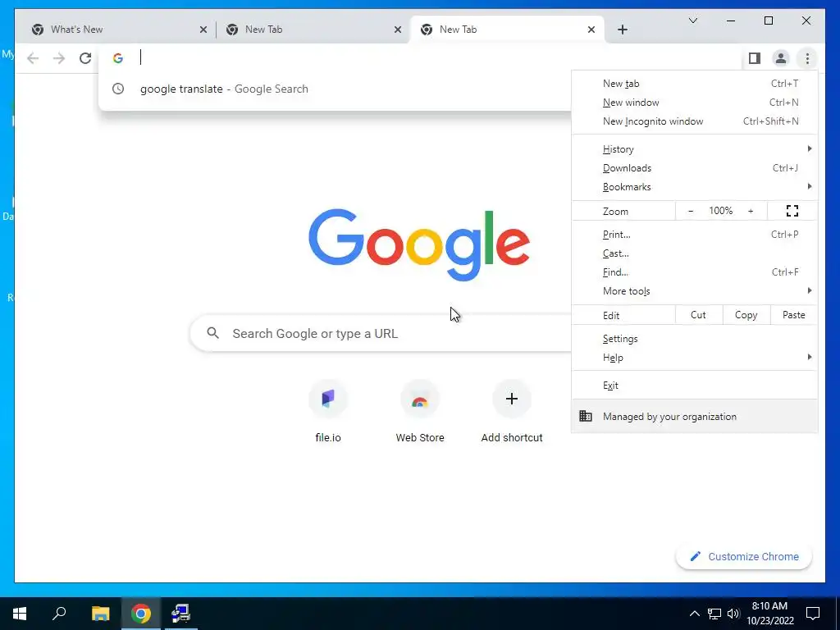The image size is (840, 630).
Task: Click the back navigation arrow
Action: [x=33, y=58]
